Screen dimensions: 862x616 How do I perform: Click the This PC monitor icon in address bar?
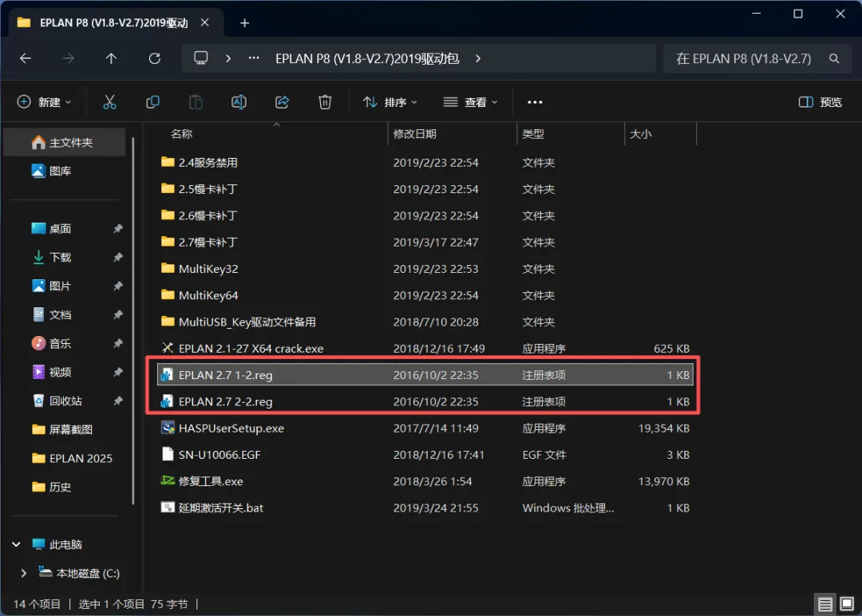click(x=201, y=58)
